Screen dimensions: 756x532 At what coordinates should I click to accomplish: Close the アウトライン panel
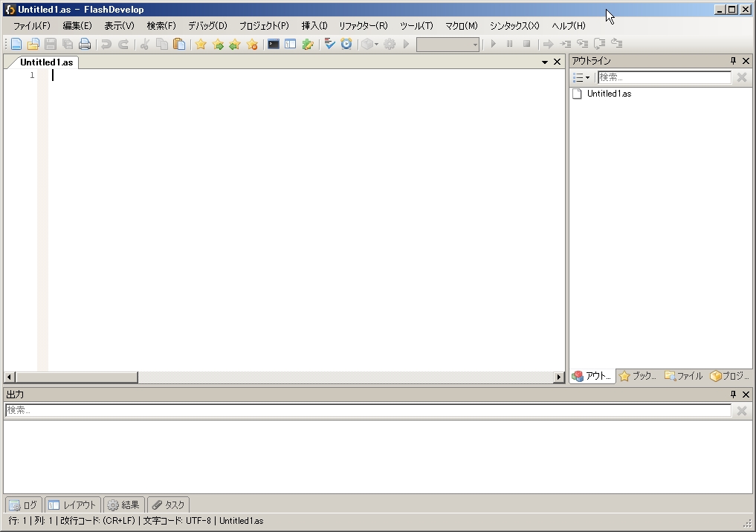(x=746, y=61)
